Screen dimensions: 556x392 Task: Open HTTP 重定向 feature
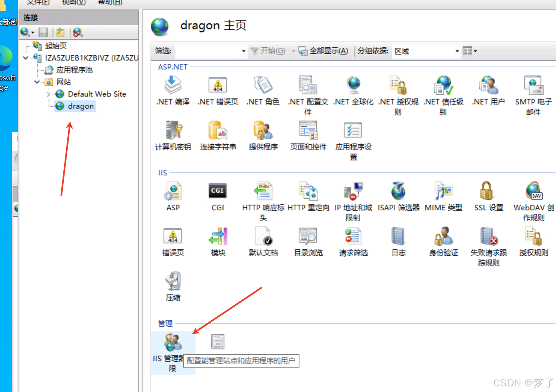[x=308, y=196]
